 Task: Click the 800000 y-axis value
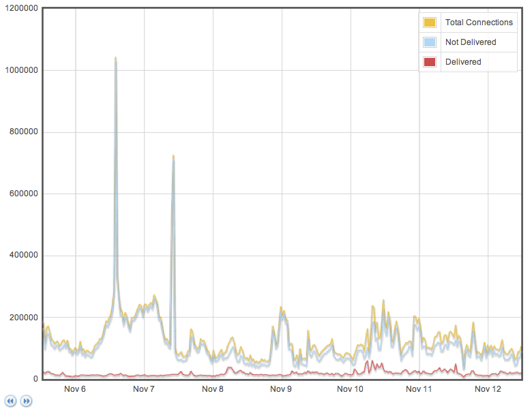24,132
